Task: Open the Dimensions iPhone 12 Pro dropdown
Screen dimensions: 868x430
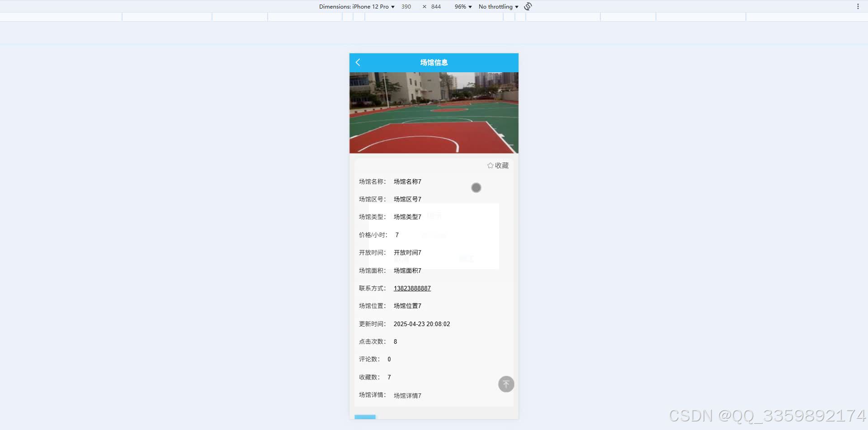Action: tap(357, 6)
